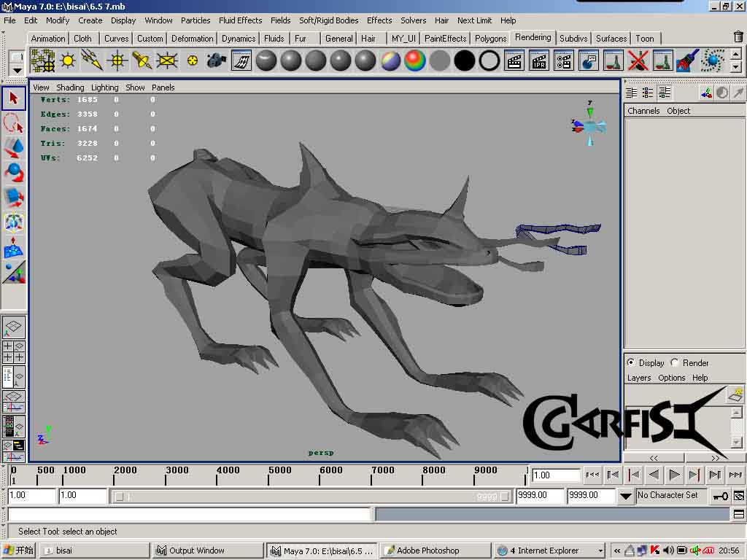Click the playback range slider bar
This screenshot has height=560, width=747.
tap(311, 497)
